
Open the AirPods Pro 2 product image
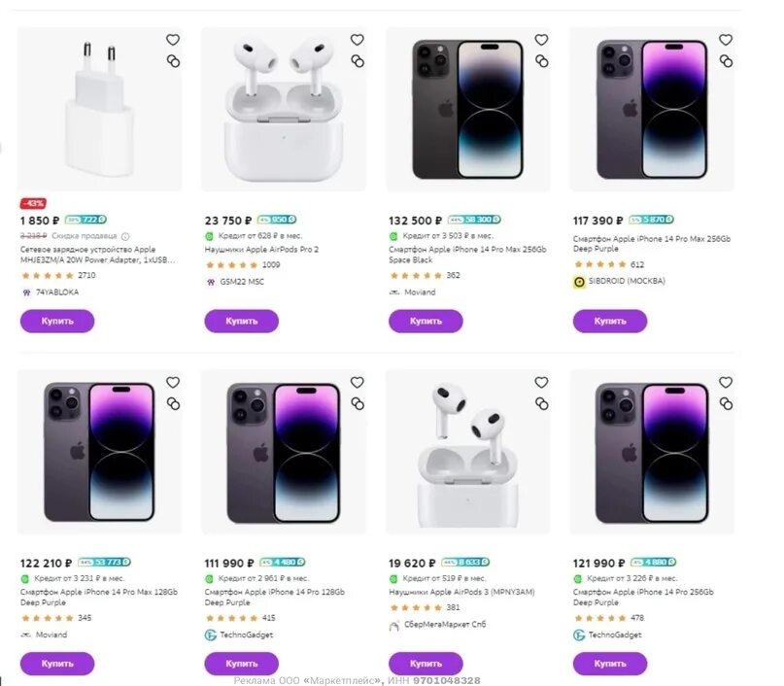(x=283, y=109)
